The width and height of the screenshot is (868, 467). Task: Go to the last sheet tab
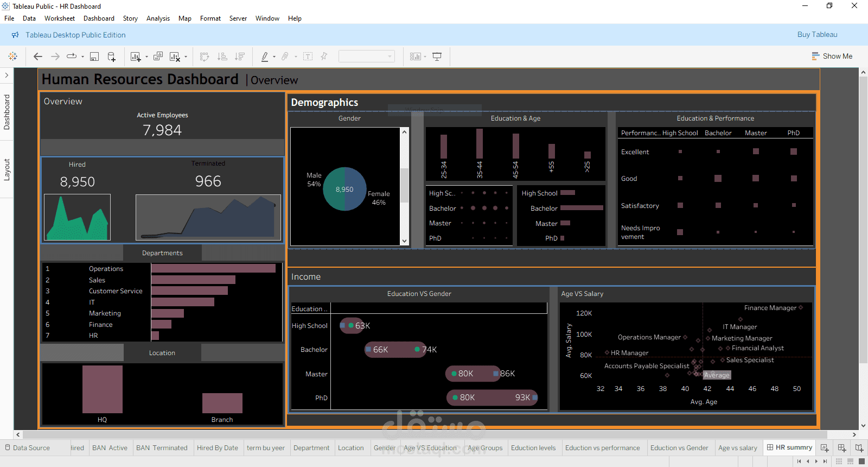coord(825,462)
